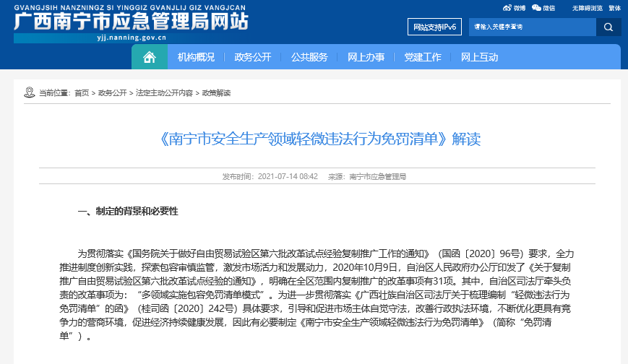Open the 机构概况 menu
This screenshot has width=628, height=364.
196,57
